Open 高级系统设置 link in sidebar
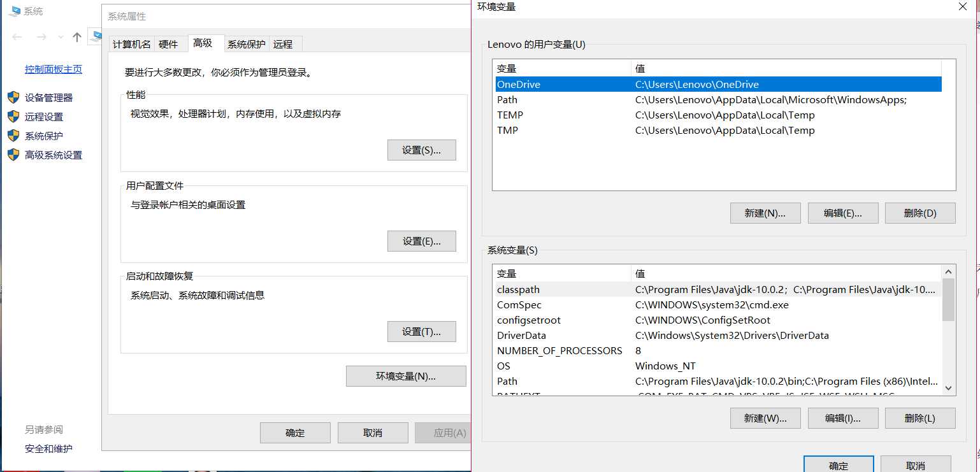980x472 pixels. pos(54,155)
